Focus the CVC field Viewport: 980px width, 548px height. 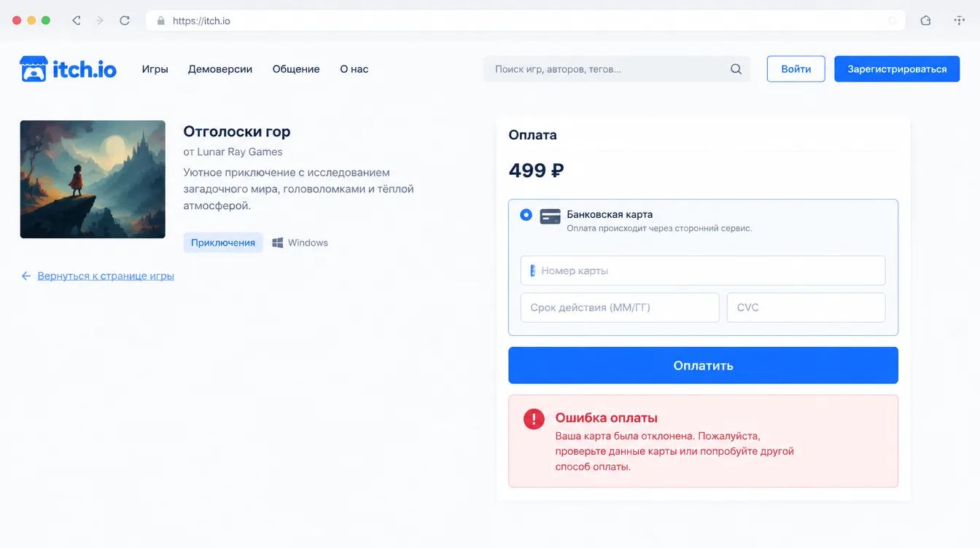(x=806, y=308)
